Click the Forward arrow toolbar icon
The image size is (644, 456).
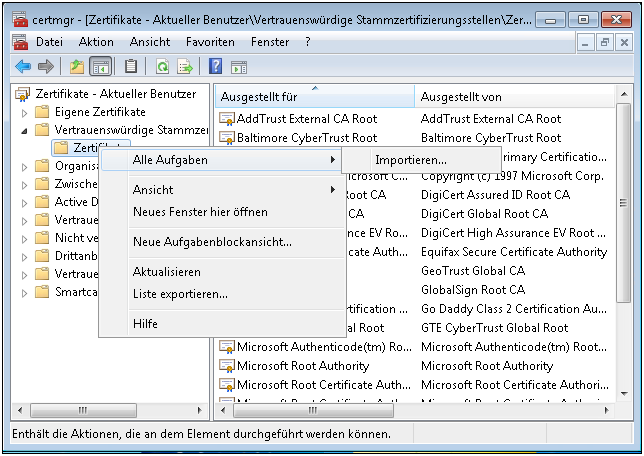pos(46,66)
